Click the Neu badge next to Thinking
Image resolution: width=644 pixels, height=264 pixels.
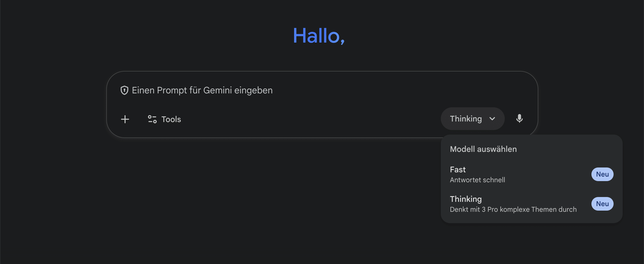click(602, 204)
